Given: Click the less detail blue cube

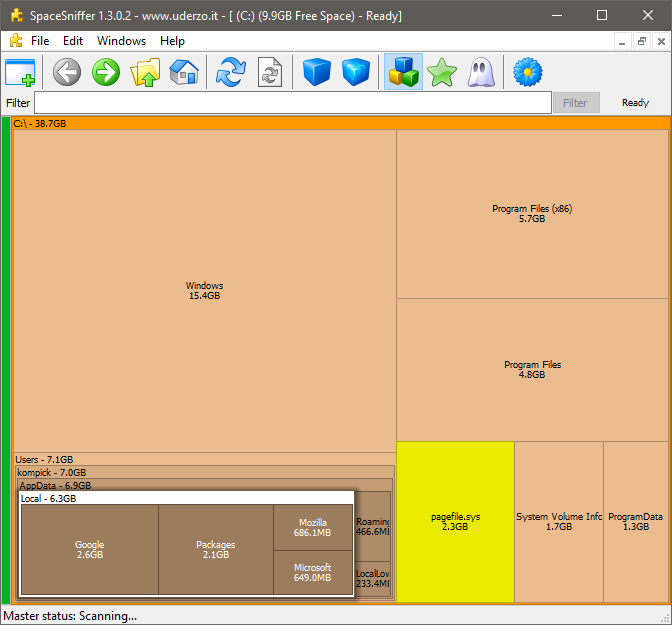Looking at the screenshot, I should pyautogui.click(x=317, y=72).
